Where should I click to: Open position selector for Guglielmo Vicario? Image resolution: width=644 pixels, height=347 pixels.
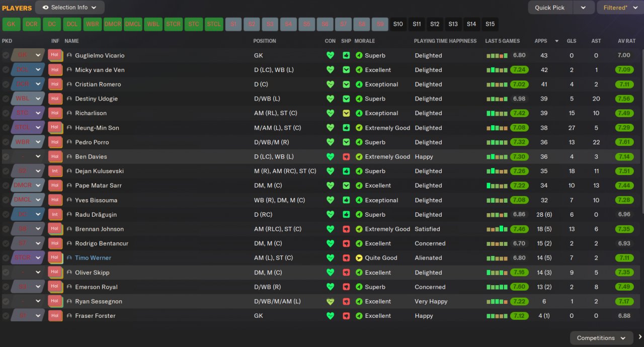pos(28,55)
